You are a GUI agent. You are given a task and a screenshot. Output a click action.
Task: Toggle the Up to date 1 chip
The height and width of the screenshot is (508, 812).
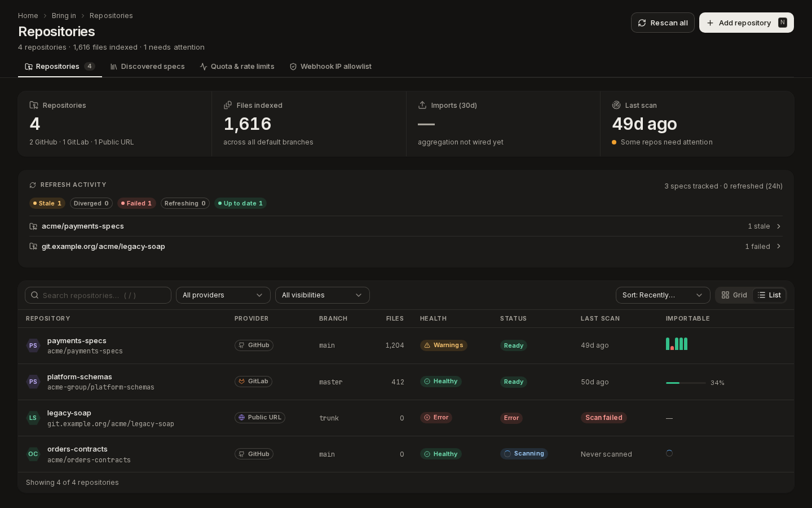240,203
